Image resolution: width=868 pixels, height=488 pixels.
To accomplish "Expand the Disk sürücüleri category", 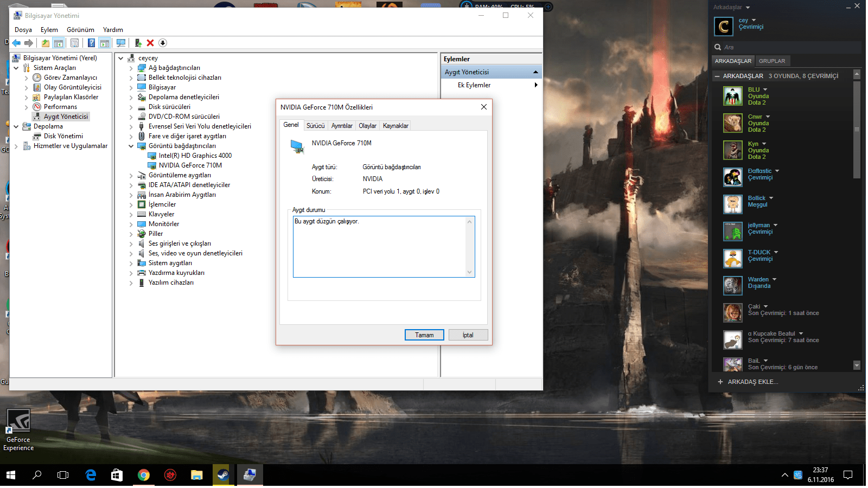I will [131, 107].
